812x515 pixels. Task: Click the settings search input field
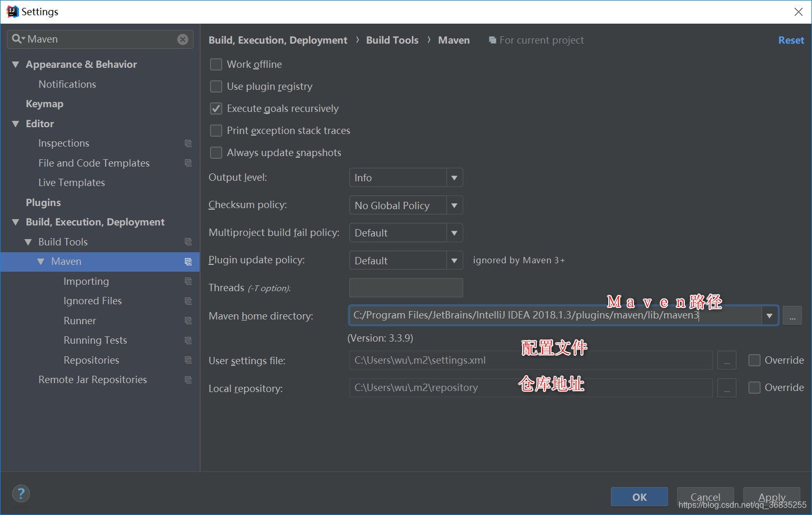(100, 39)
